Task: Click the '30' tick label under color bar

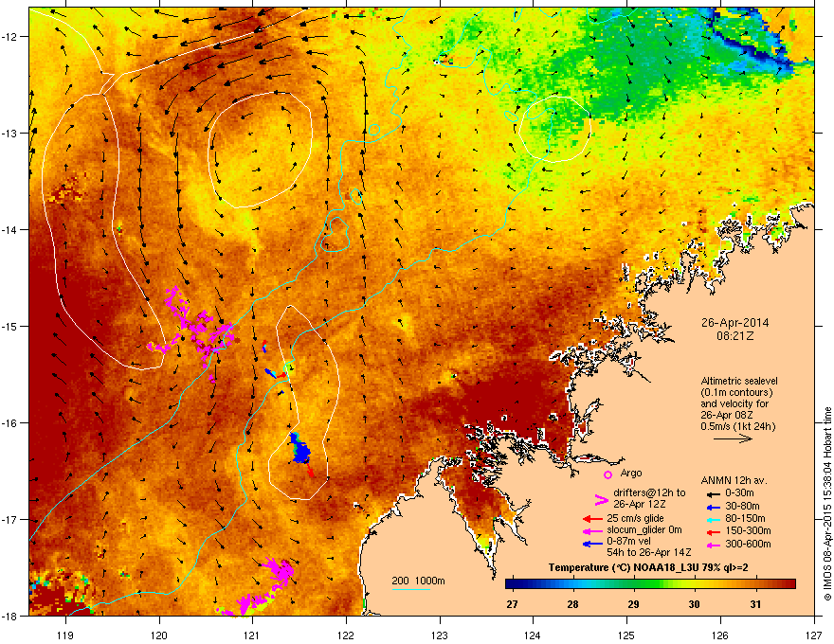Action: coord(694,604)
